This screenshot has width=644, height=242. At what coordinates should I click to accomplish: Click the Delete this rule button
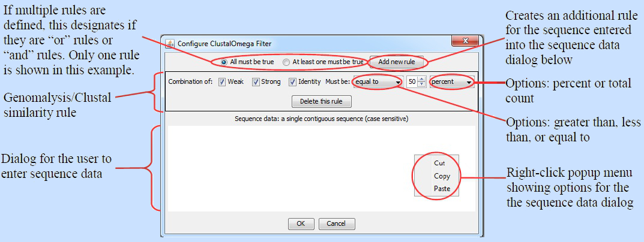(x=322, y=101)
